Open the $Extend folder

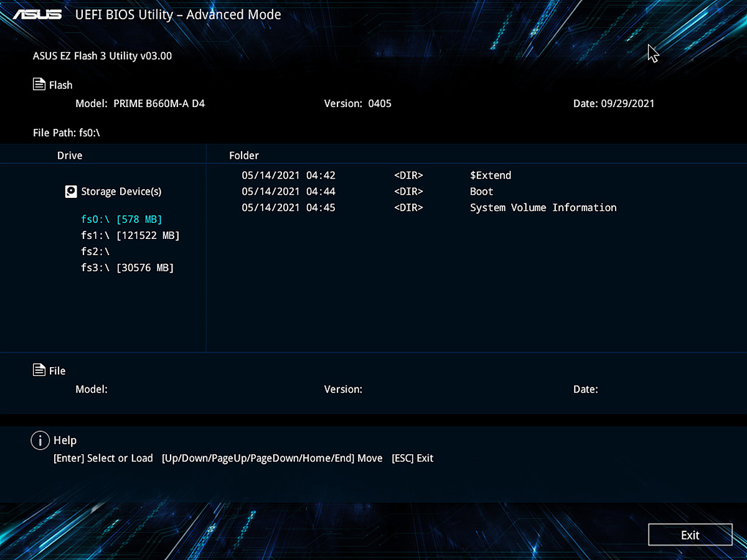point(491,175)
